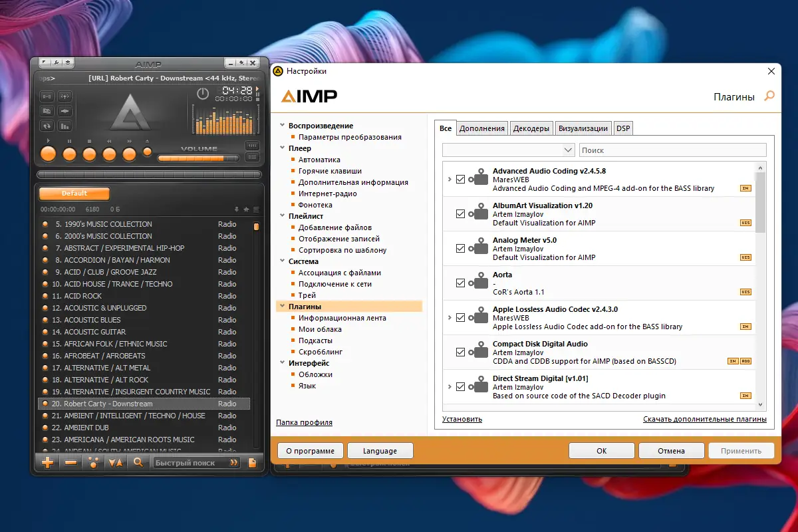The width and height of the screenshot is (798, 532).
Task: Uncheck the Apple Lossless Audio Codec checkbox
Action: tap(460, 318)
